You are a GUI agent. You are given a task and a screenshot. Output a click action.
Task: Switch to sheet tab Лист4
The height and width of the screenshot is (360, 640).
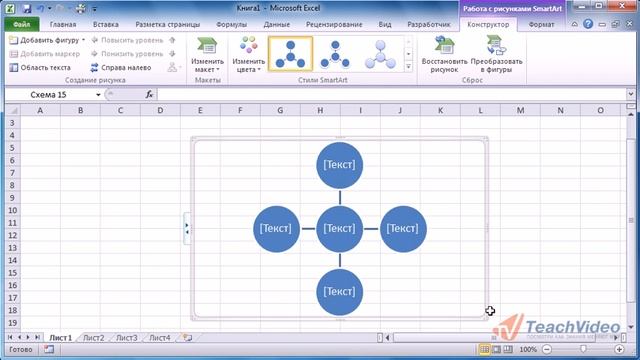(x=160, y=338)
